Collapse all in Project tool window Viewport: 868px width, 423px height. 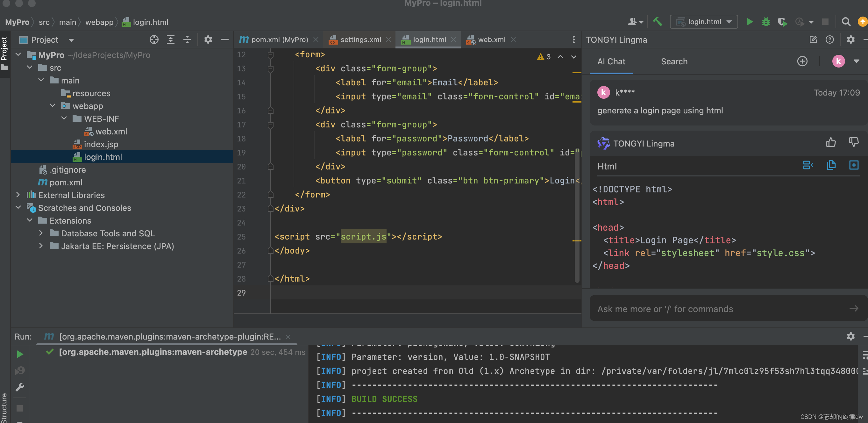coord(187,40)
